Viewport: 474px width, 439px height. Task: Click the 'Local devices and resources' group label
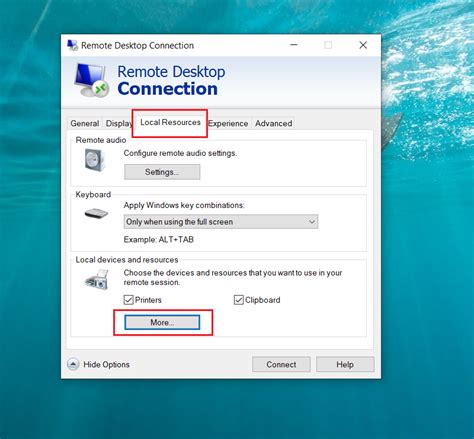coord(127,260)
